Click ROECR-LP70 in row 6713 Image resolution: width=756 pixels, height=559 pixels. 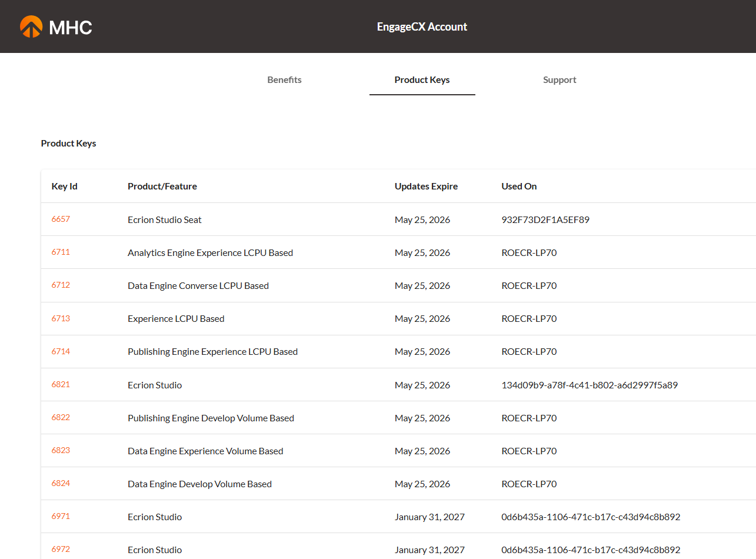[529, 318]
